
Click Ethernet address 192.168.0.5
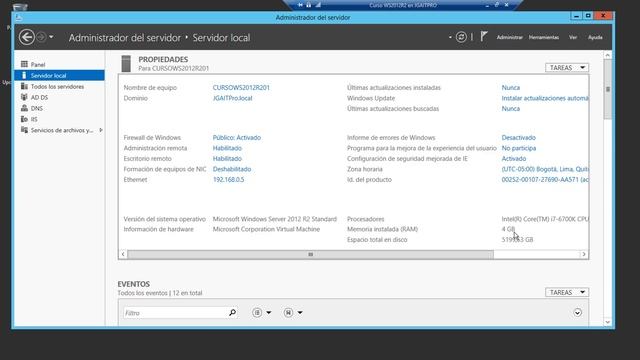point(228,180)
